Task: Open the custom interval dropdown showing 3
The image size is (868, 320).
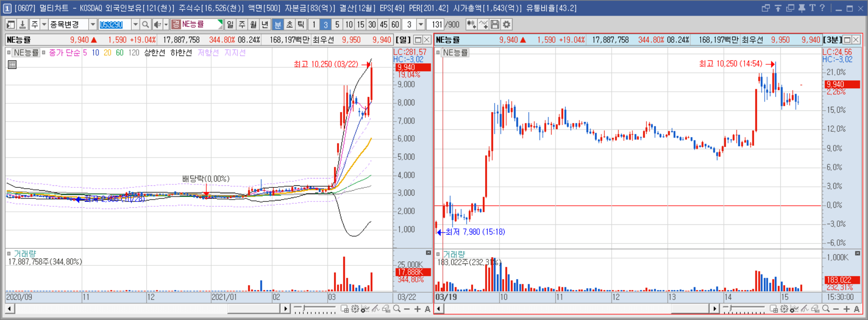Action: click(x=421, y=24)
